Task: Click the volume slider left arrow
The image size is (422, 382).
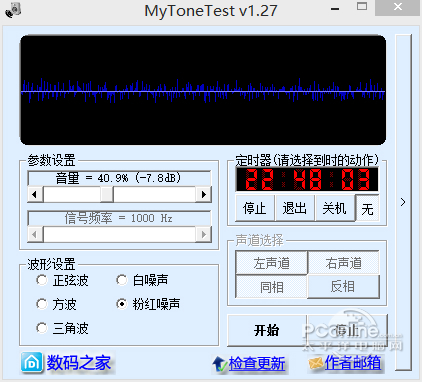Action: pos(35,194)
